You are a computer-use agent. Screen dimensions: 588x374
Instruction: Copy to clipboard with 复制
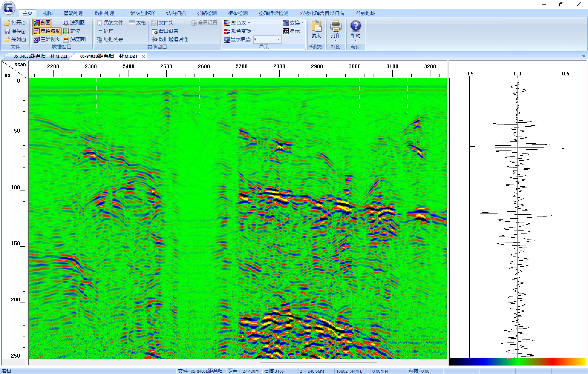(316, 29)
